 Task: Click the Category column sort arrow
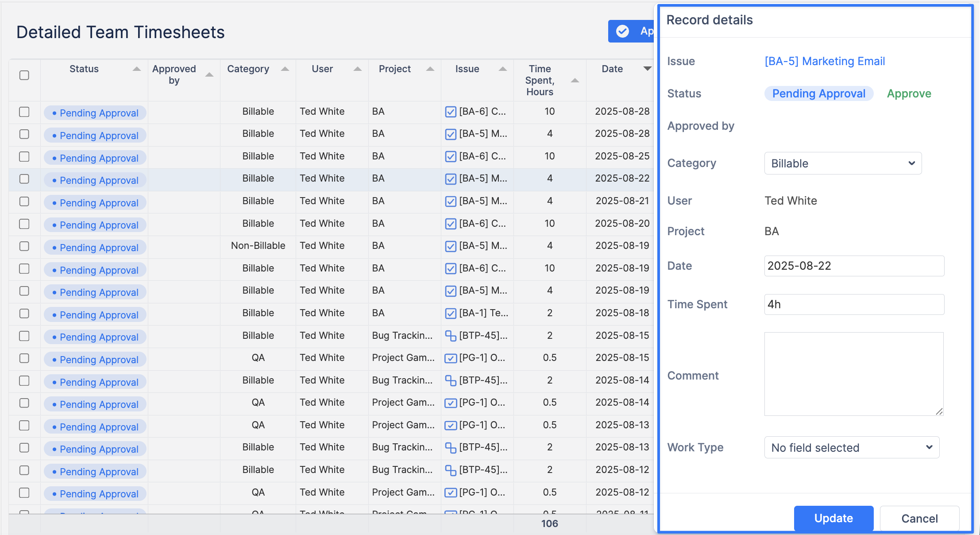coord(285,69)
